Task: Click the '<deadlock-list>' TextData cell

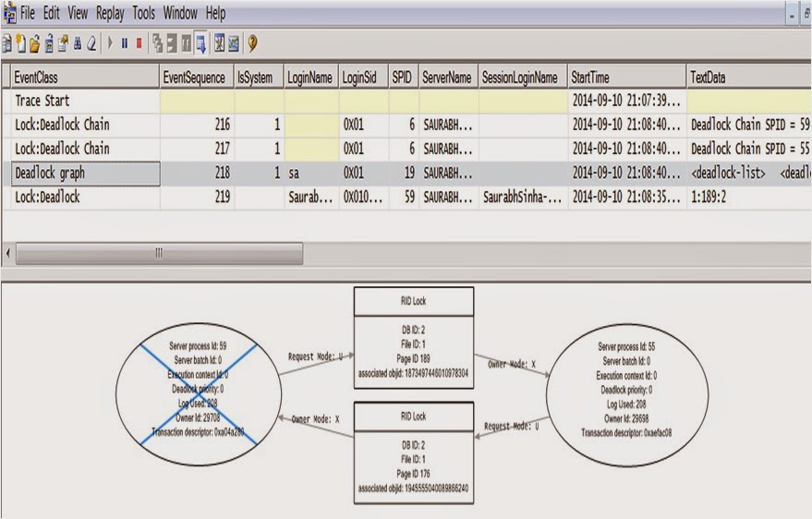Action: 749,174
